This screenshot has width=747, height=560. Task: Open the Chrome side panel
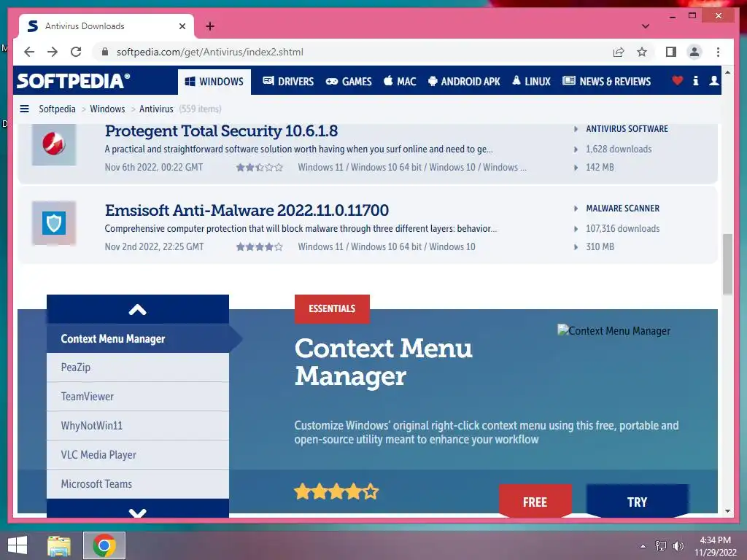671,52
